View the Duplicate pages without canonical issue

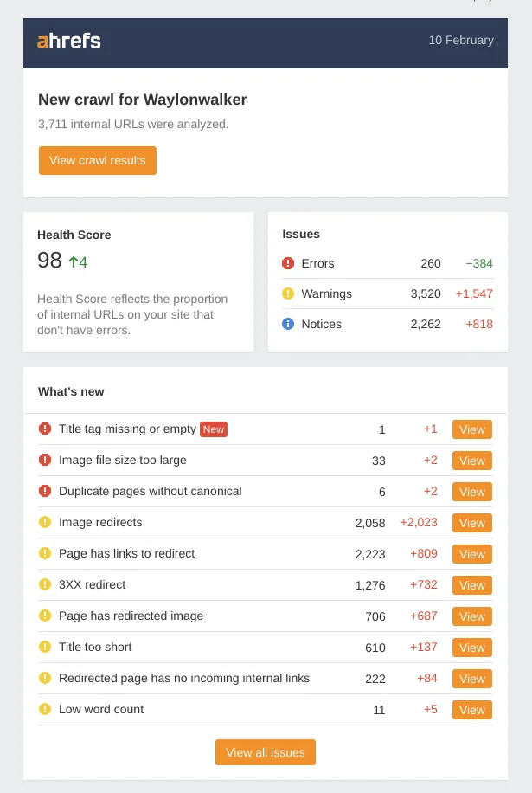click(471, 492)
